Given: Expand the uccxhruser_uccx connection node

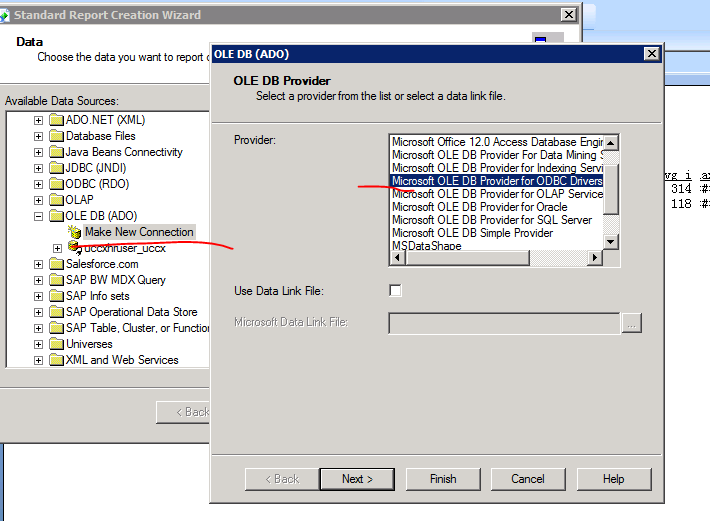Looking at the screenshot, I should (x=57, y=249).
